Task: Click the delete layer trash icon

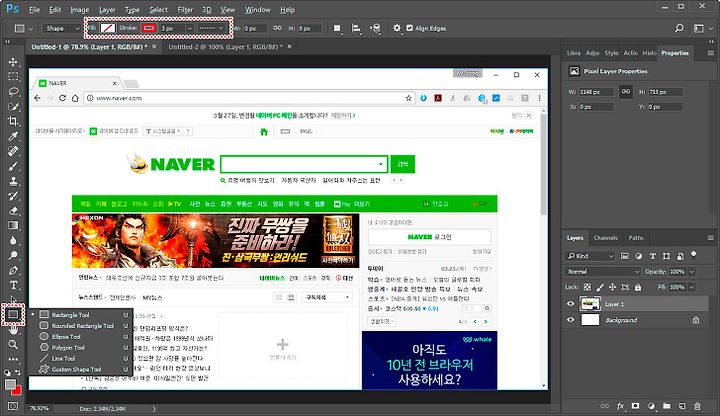Action: [697, 406]
